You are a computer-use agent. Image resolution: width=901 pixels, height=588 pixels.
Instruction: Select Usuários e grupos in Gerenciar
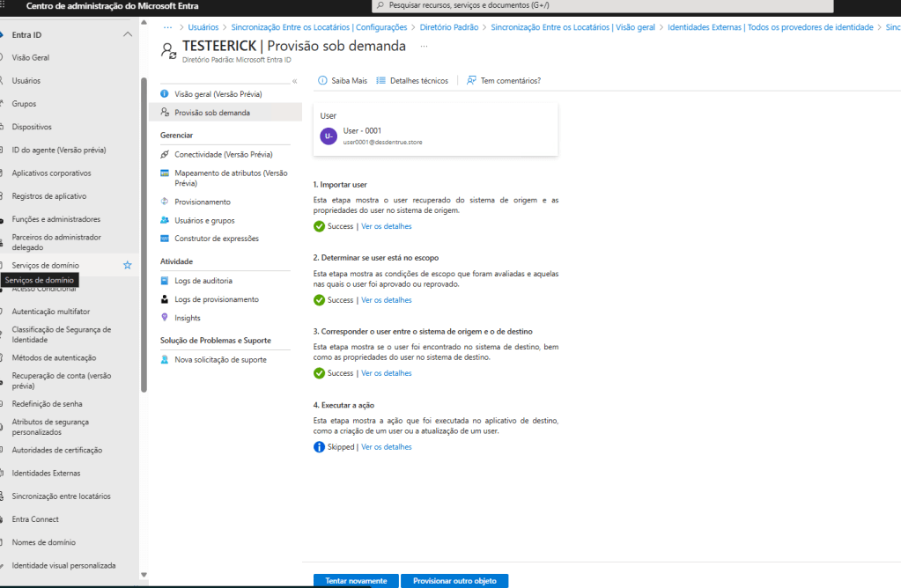[x=204, y=220]
